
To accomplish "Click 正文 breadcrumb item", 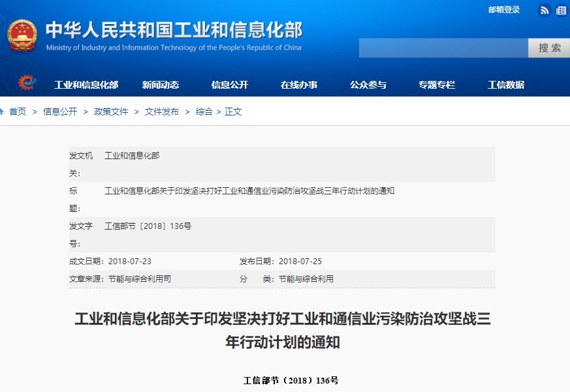I will [x=233, y=112].
